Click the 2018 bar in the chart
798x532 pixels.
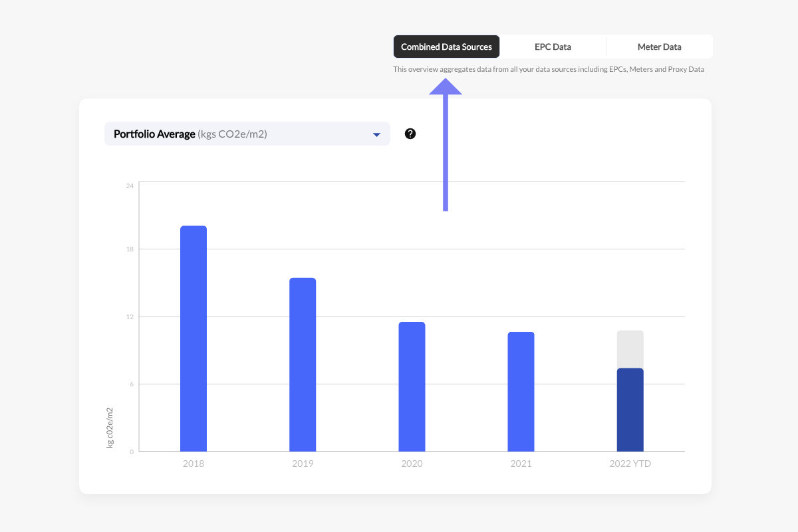pyautogui.click(x=194, y=338)
